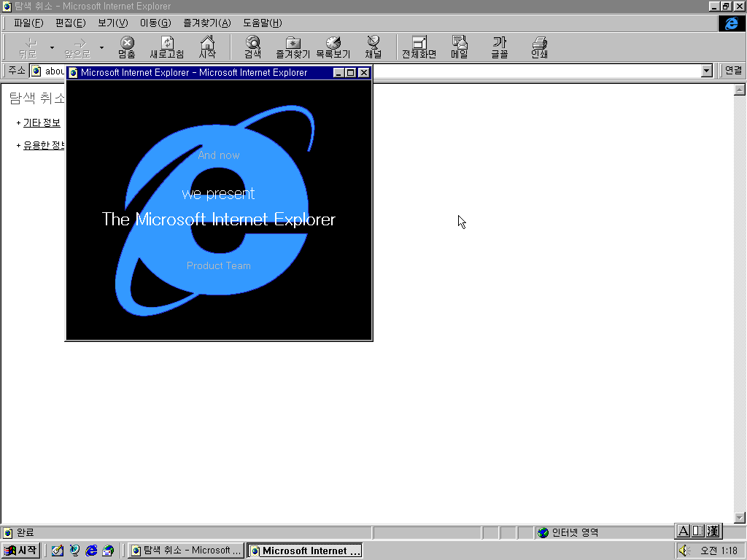Click Show Desktop quick launch icon
Screen dimensions: 747x560
click(58, 551)
